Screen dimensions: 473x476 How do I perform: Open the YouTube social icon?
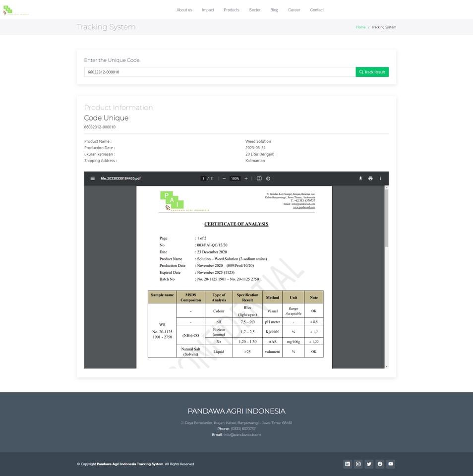tap(391, 464)
